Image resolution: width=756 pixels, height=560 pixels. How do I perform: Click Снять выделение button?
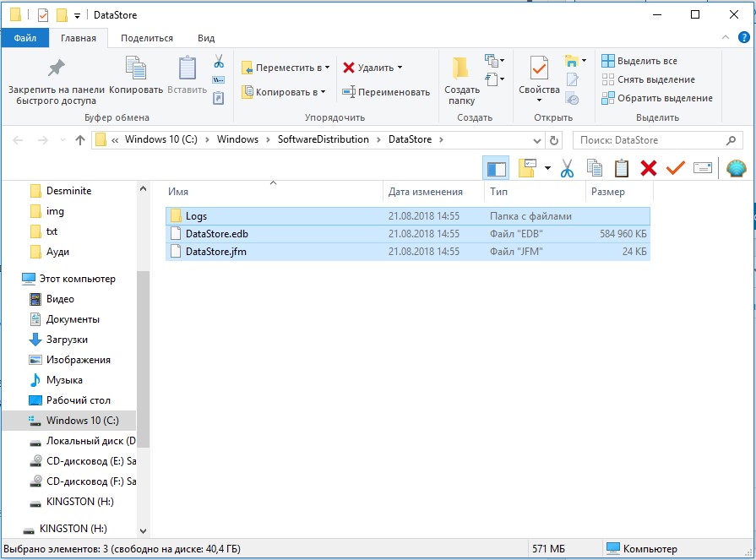[649, 79]
